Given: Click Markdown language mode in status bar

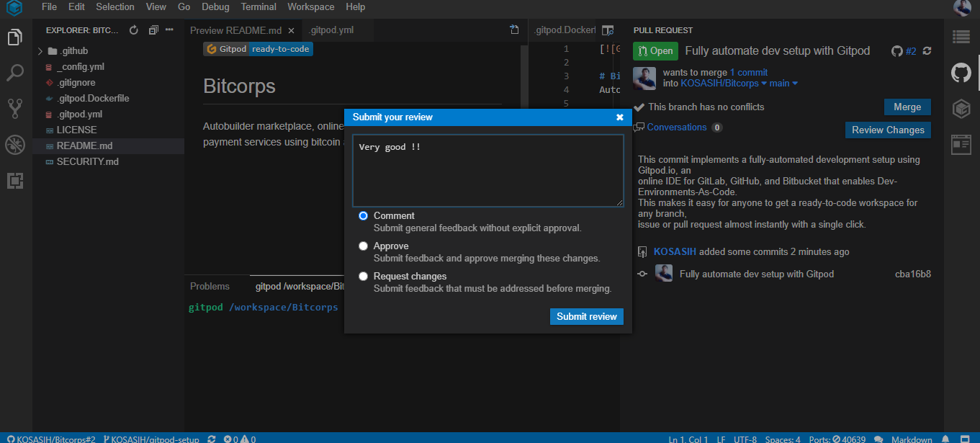Looking at the screenshot, I should point(912,439).
